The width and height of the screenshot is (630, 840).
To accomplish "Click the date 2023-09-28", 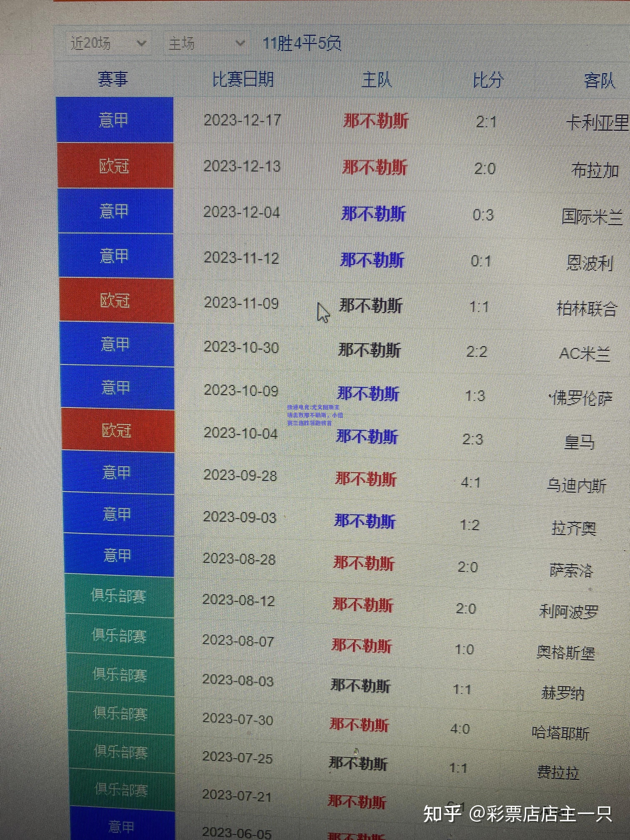I will pyautogui.click(x=240, y=475).
